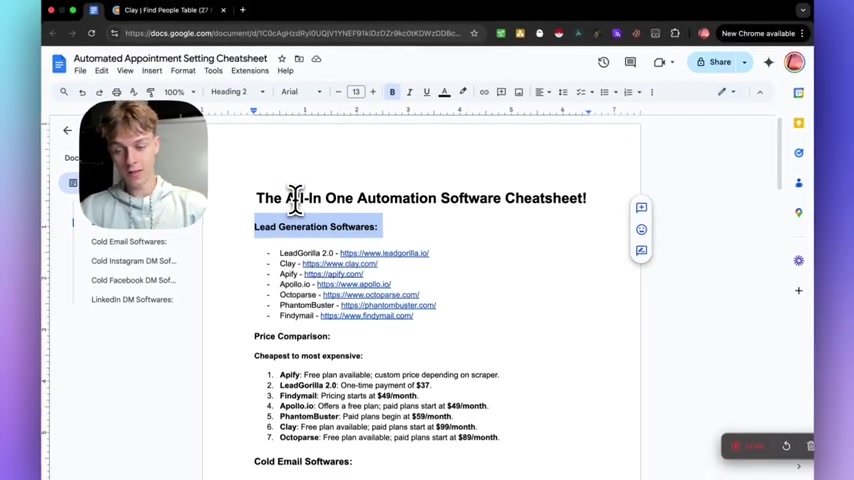Check the cloud save status icon
854x480 pixels.
tap(316, 59)
